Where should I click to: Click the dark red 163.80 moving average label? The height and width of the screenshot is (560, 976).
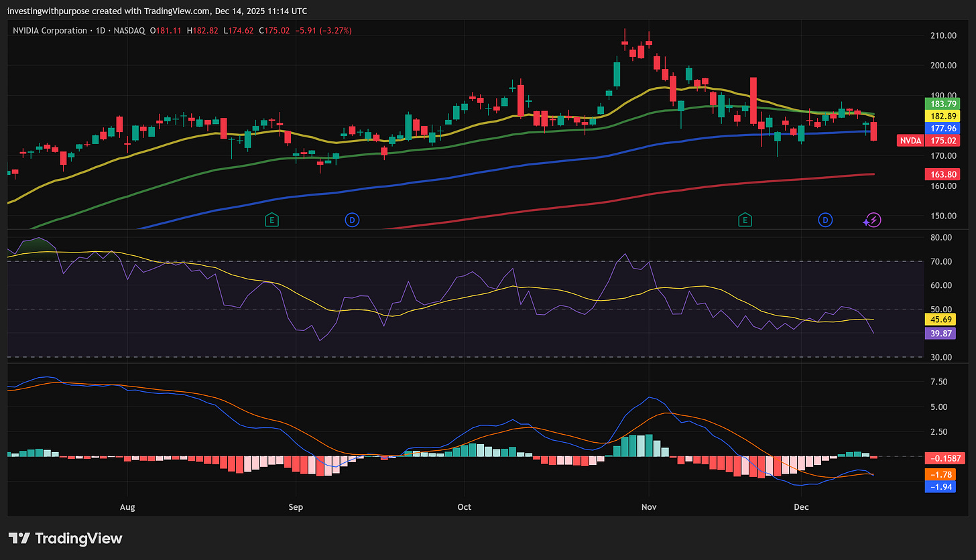[942, 173]
